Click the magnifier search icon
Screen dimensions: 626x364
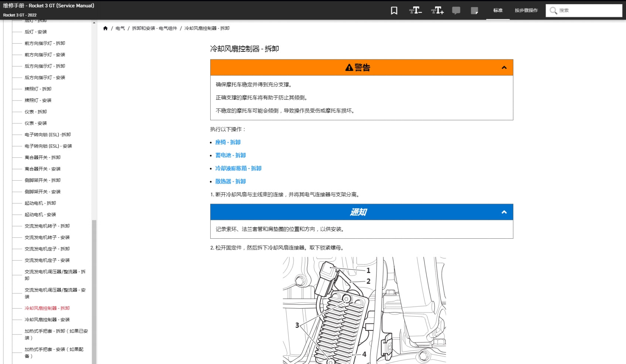[553, 11]
